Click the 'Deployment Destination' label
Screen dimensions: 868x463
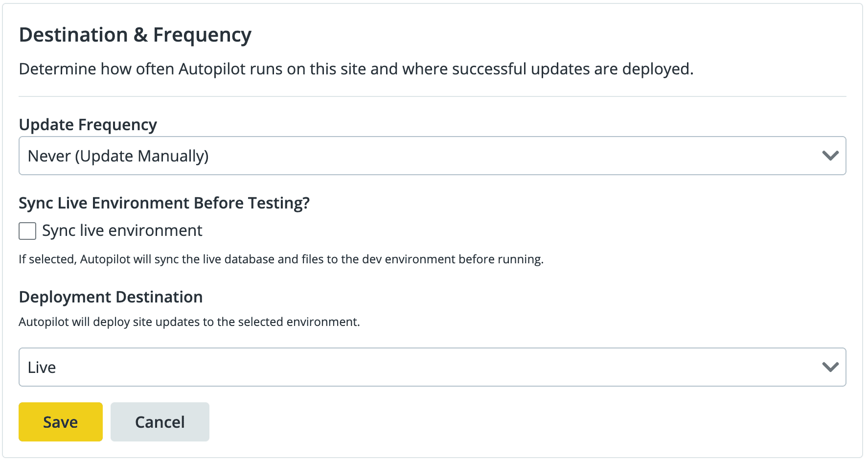(x=111, y=297)
